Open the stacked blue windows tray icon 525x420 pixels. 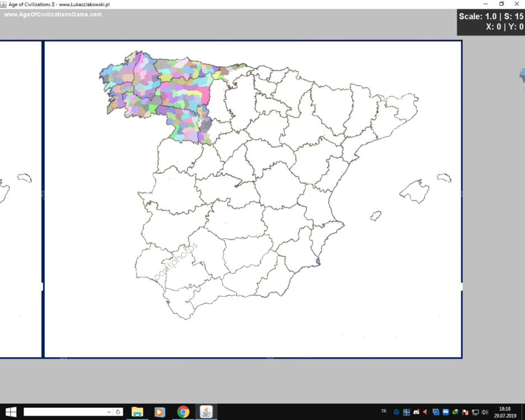pos(435,412)
